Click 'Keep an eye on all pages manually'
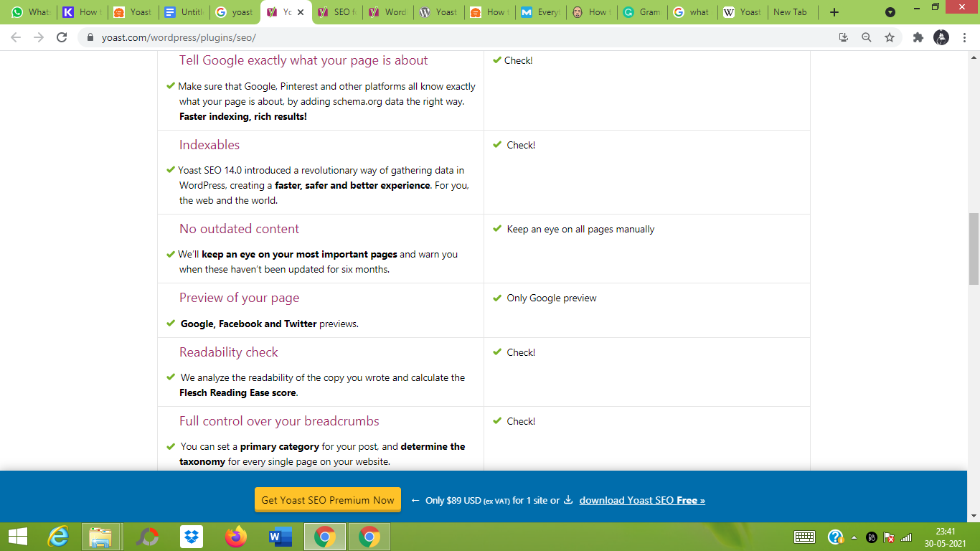Viewport: 980px width, 551px height. 580,230
